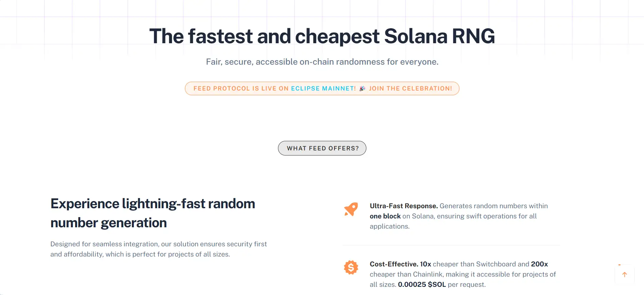Click the "Designed for seamless integration" paragraph

point(158,249)
